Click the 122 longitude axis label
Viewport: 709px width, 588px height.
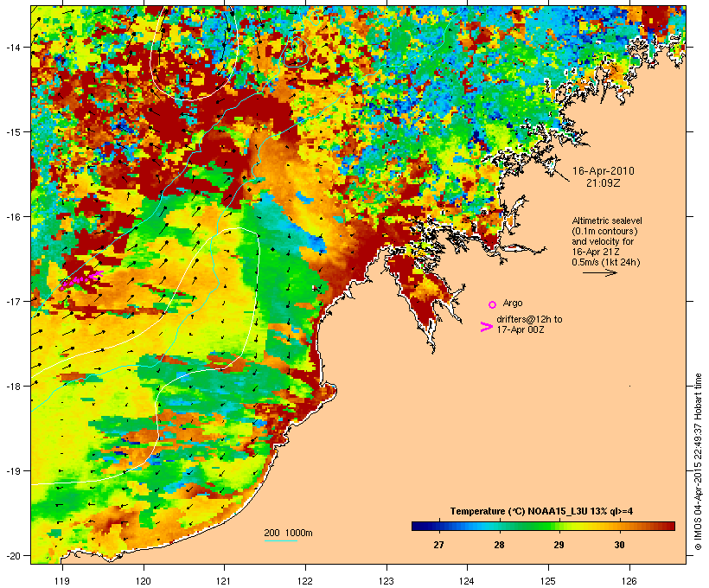click(305, 581)
